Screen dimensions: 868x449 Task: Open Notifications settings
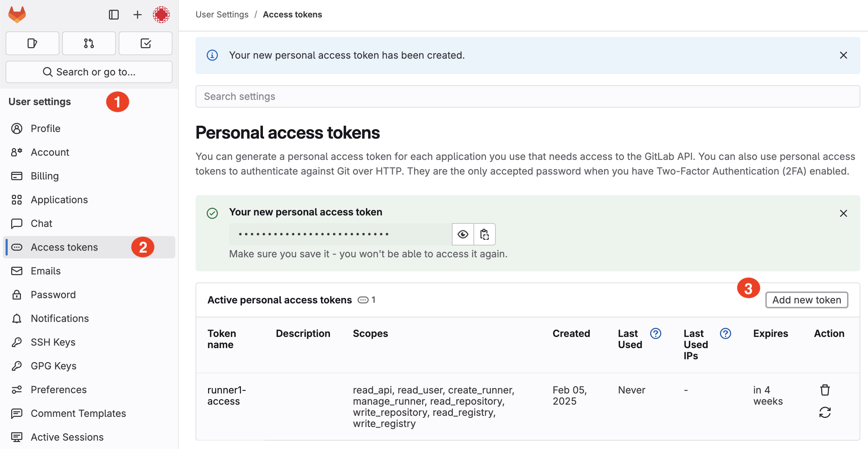89,318
